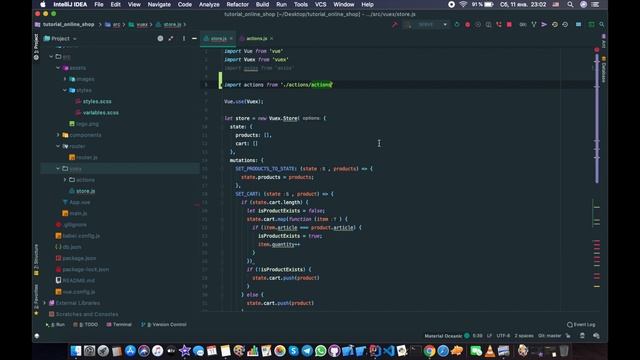Viewport: 640px width, 360px height.
Task: Collapse the assets folder
Action: click(x=58, y=68)
